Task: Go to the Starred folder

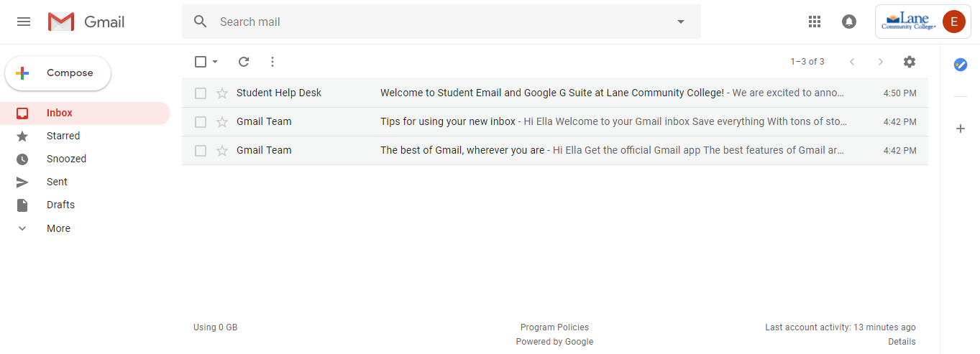Action: pyautogui.click(x=63, y=136)
